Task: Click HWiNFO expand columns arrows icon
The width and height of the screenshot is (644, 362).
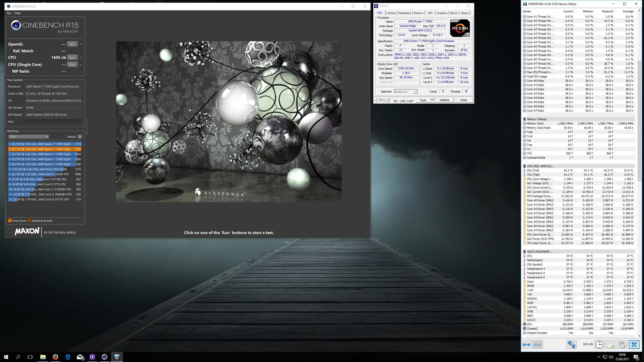Action: pos(526,344)
